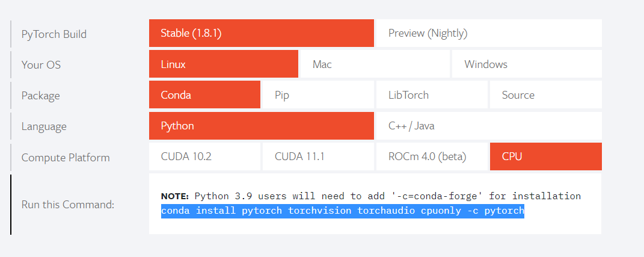Select the Conda package option
This screenshot has height=257, width=644.
204,94
